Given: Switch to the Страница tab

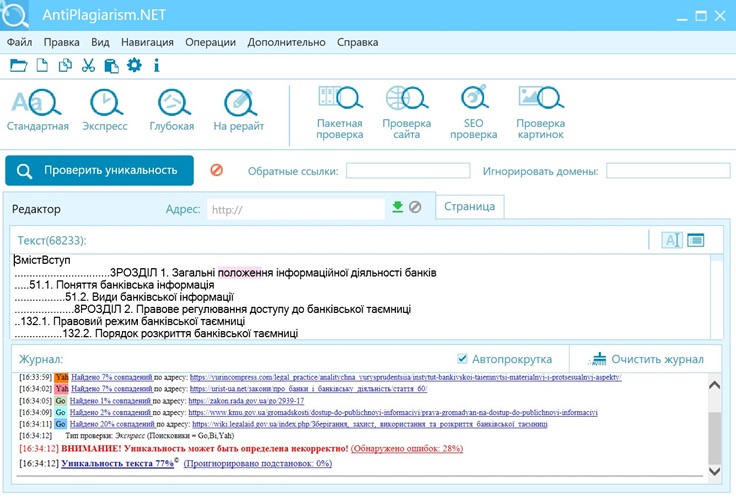Looking at the screenshot, I should (469, 207).
